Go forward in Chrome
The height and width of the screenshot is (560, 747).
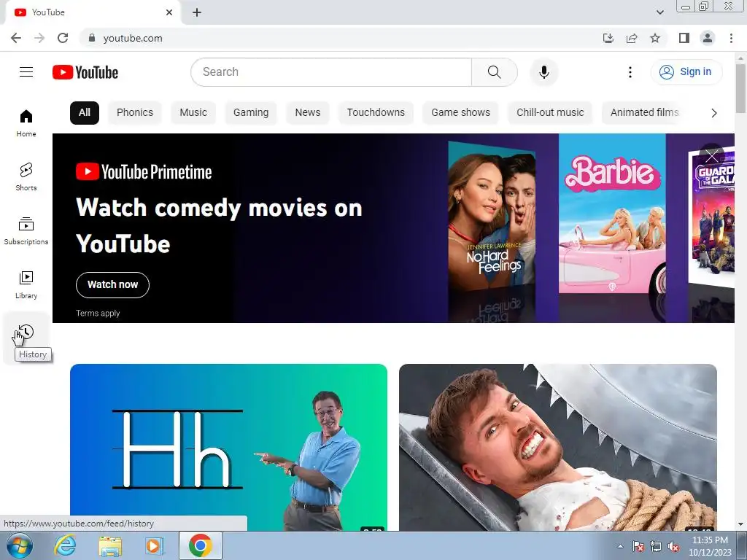pos(39,38)
